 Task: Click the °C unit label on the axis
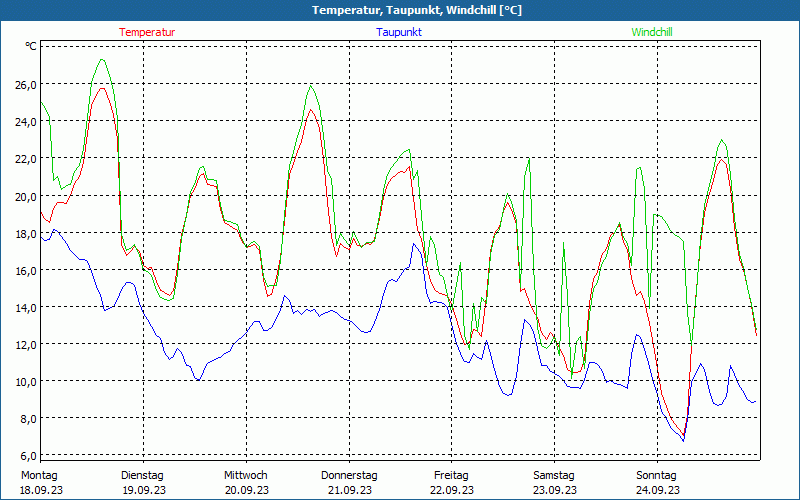[x=31, y=46]
